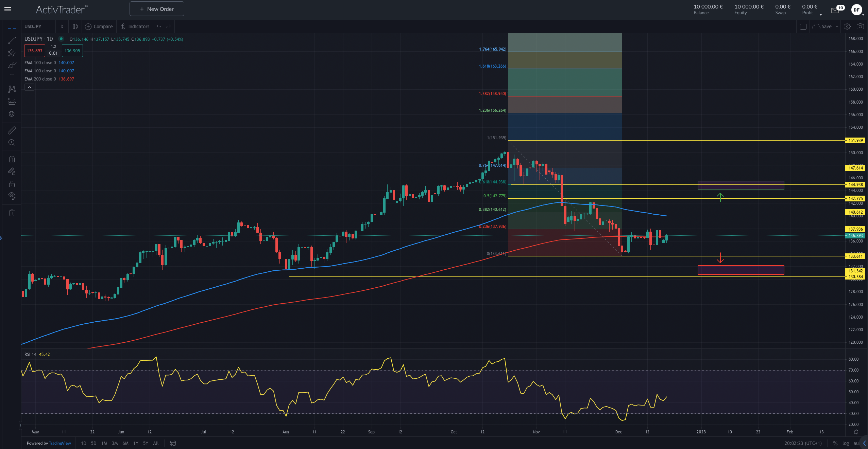868x449 pixels.
Task: Open chart settings gear
Action: pyautogui.click(x=847, y=26)
